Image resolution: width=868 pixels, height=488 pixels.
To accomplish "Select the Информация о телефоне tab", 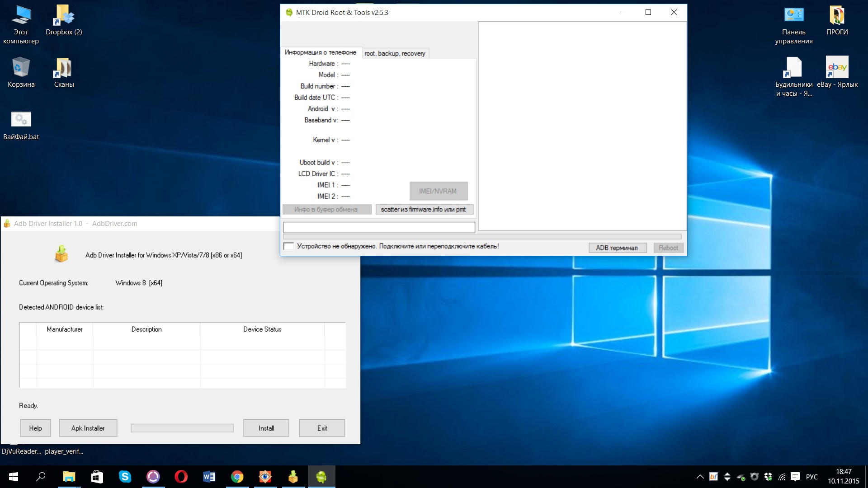I will (320, 52).
